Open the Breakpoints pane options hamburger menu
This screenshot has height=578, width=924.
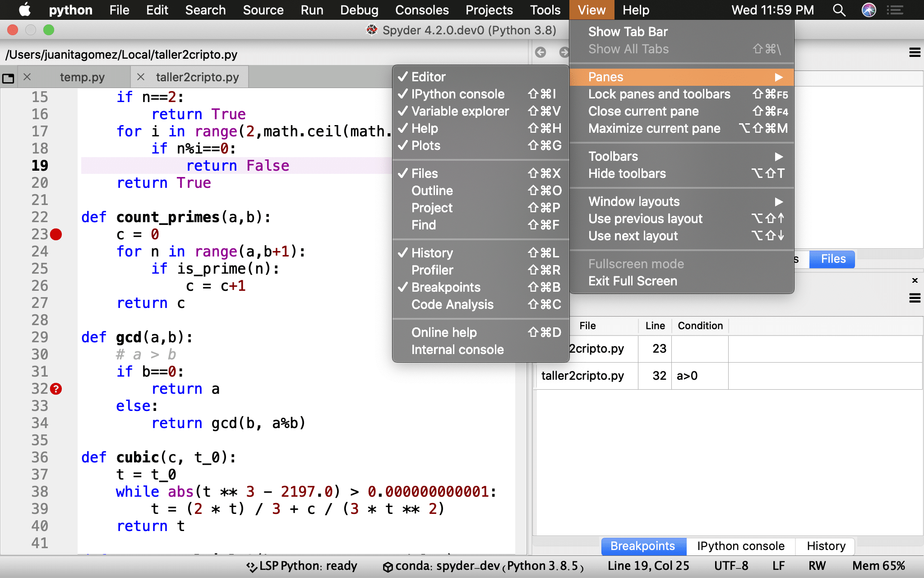[x=915, y=298]
